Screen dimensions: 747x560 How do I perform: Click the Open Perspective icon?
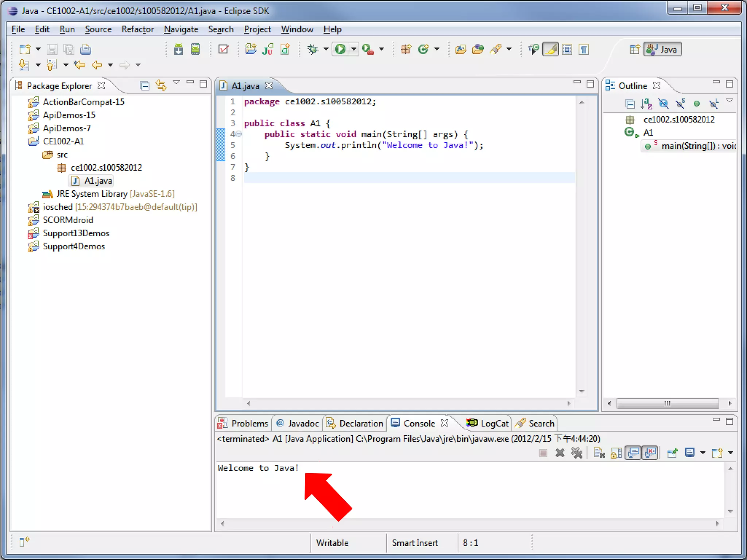635,49
